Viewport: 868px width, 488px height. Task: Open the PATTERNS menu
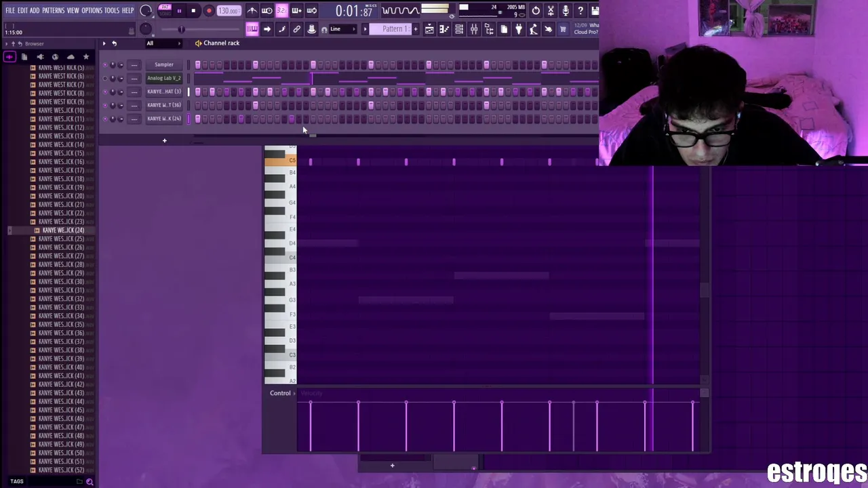pyautogui.click(x=53, y=10)
